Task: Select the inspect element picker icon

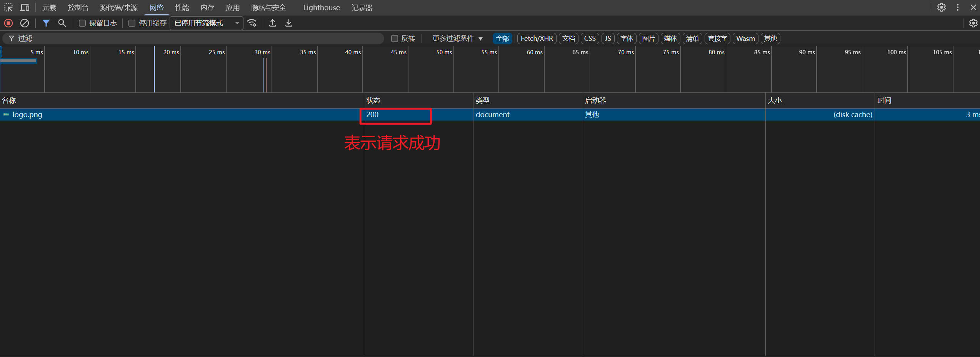Action: click(8, 7)
